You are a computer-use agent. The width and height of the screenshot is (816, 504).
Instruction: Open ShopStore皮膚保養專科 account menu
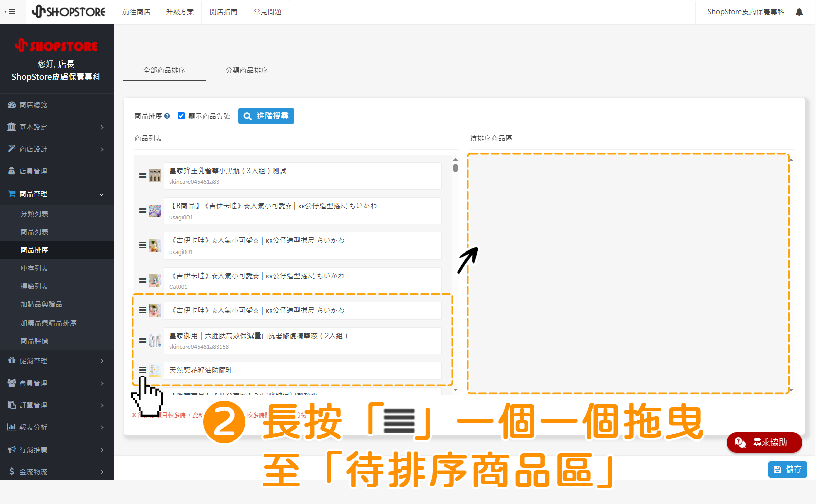(745, 12)
